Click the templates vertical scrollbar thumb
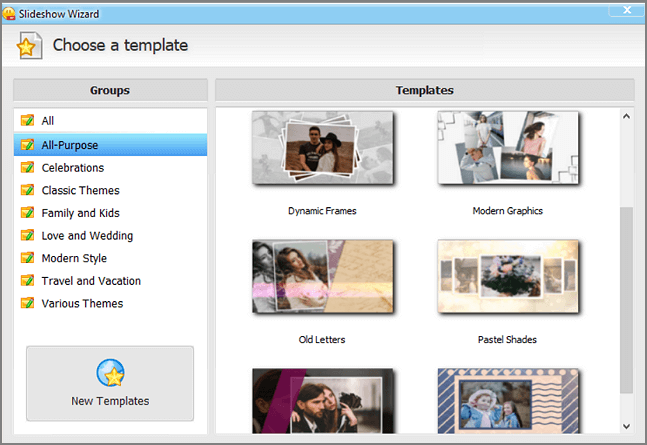Screen dimensions: 647x445 tap(626, 300)
